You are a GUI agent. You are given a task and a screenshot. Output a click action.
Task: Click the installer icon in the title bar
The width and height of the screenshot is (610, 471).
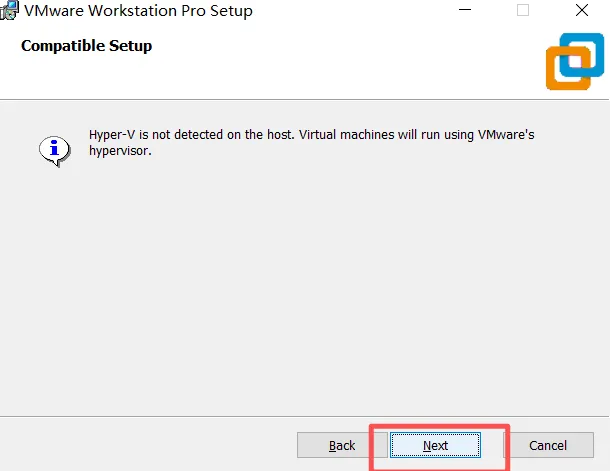tap(9, 10)
